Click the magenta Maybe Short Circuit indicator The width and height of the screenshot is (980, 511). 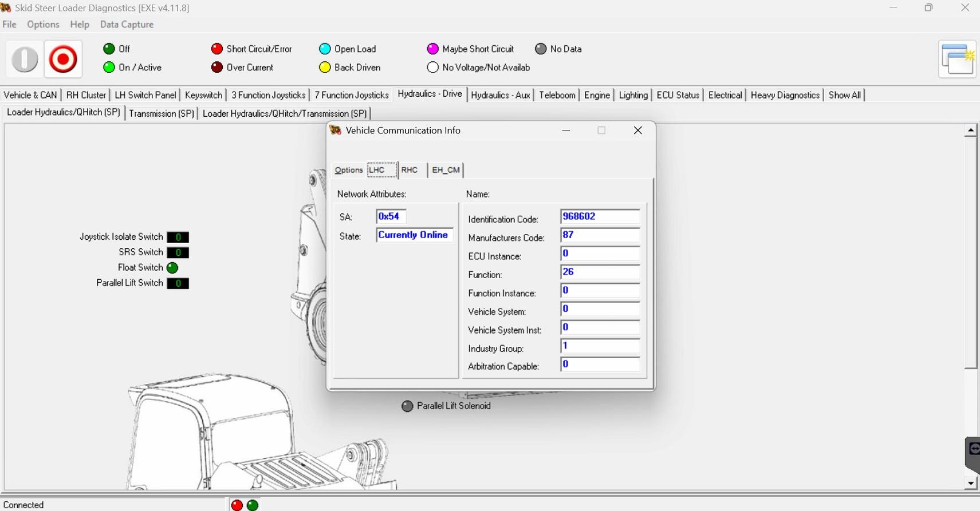[433, 49]
